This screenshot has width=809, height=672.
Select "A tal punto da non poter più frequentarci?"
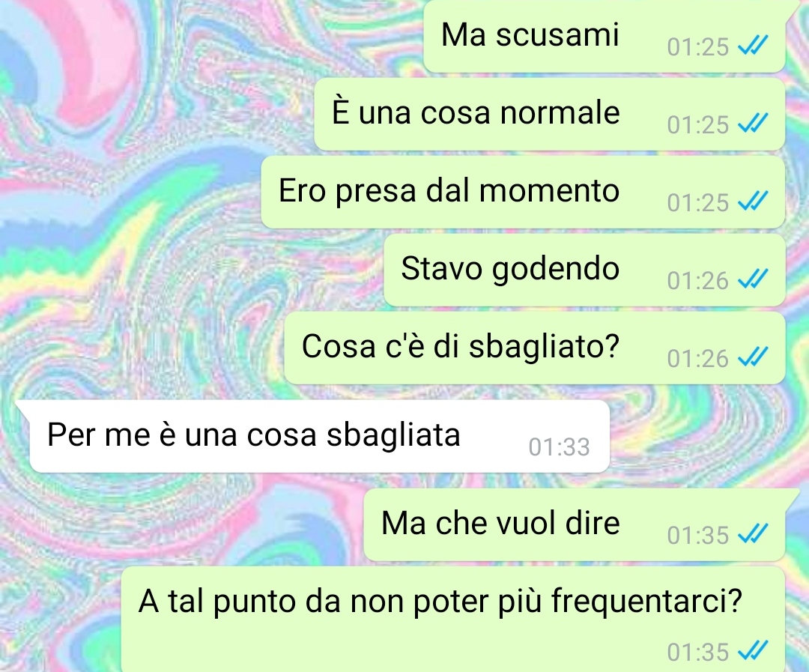[x=453, y=620]
